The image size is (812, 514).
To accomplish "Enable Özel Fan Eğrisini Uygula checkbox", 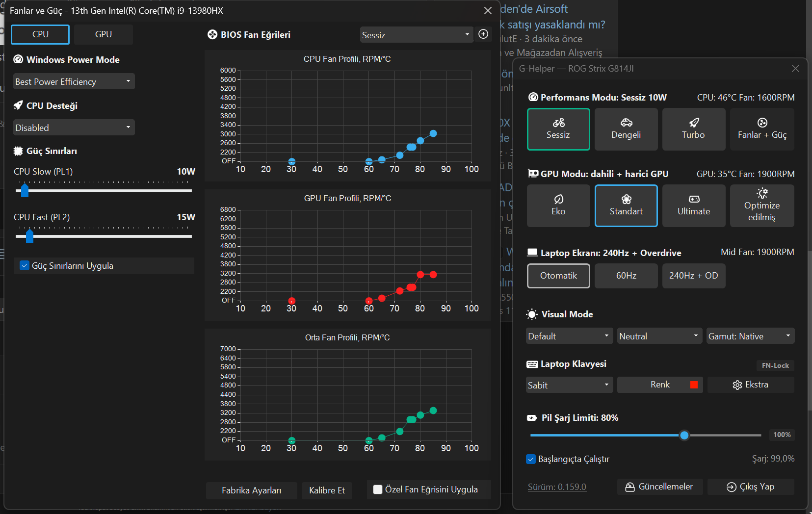I will click(x=378, y=489).
